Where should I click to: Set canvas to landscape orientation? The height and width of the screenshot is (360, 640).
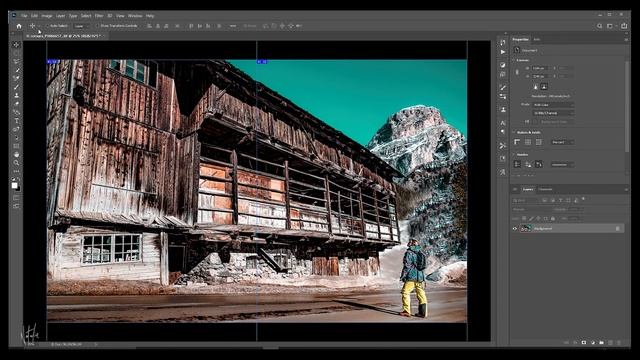click(x=544, y=87)
